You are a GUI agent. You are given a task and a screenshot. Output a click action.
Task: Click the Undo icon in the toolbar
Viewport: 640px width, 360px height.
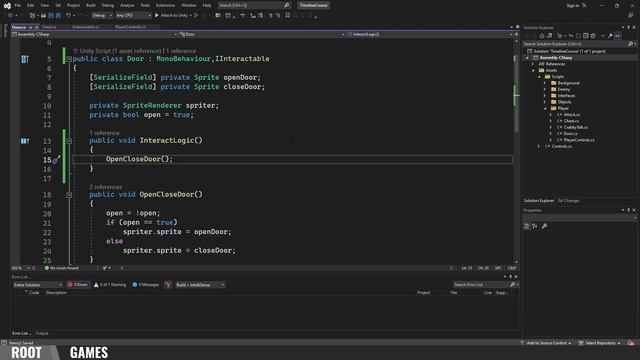pyautogui.click(x=68, y=16)
